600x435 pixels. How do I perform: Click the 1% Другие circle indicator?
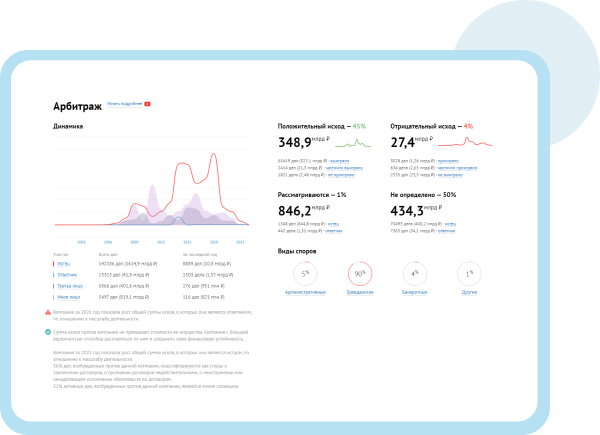click(467, 273)
